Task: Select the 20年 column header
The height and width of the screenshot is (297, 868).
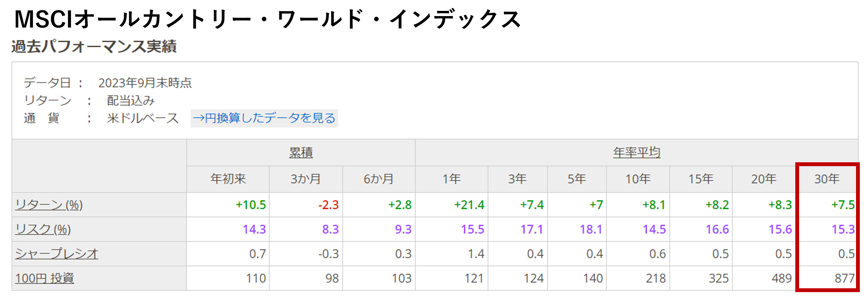Action: 764,179
